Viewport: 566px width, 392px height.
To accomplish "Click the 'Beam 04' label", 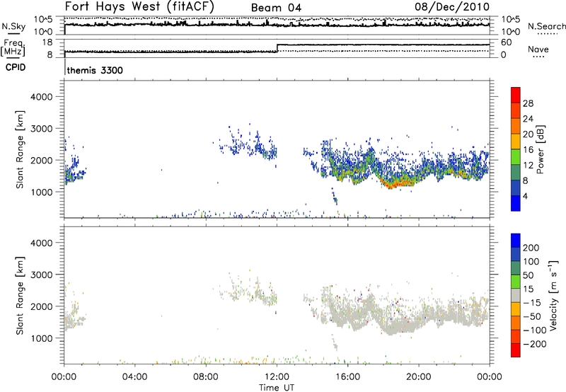I will click(x=276, y=8).
